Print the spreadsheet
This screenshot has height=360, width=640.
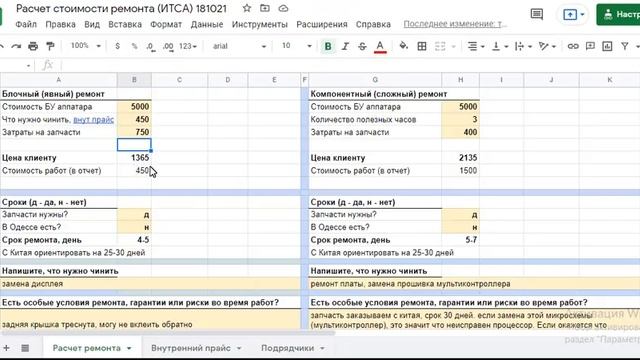click(x=33, y=46)
